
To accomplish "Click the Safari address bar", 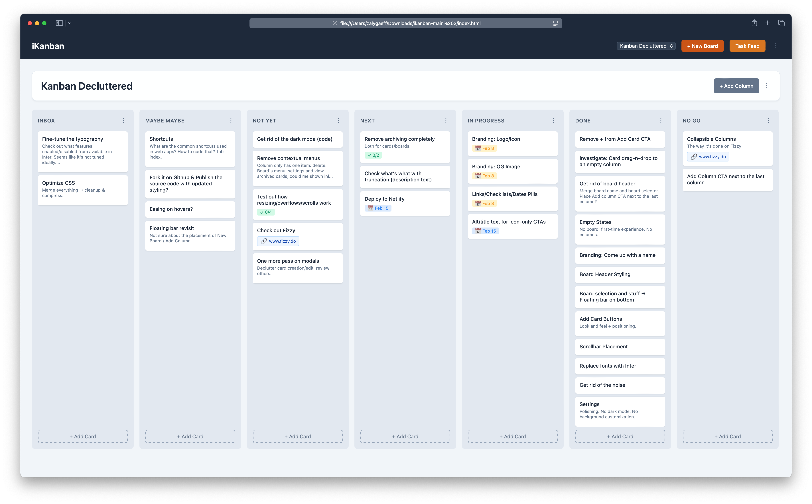I will [x=405, y=23].
